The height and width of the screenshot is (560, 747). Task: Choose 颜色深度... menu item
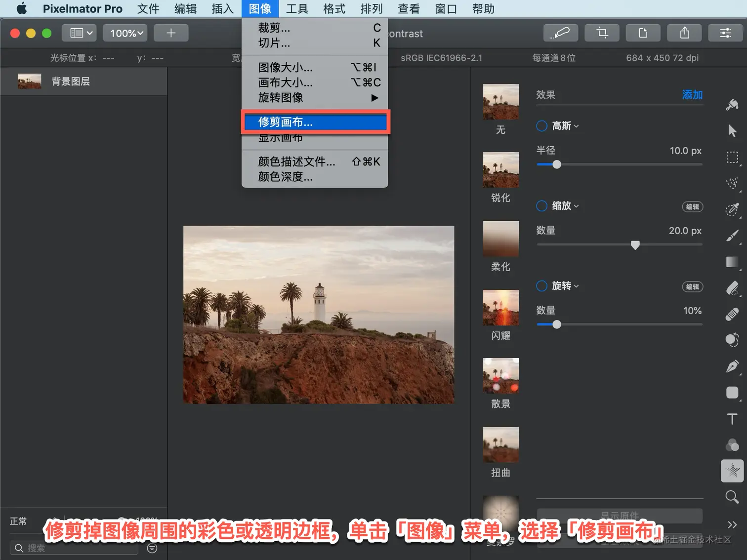[x=315, y=177]
